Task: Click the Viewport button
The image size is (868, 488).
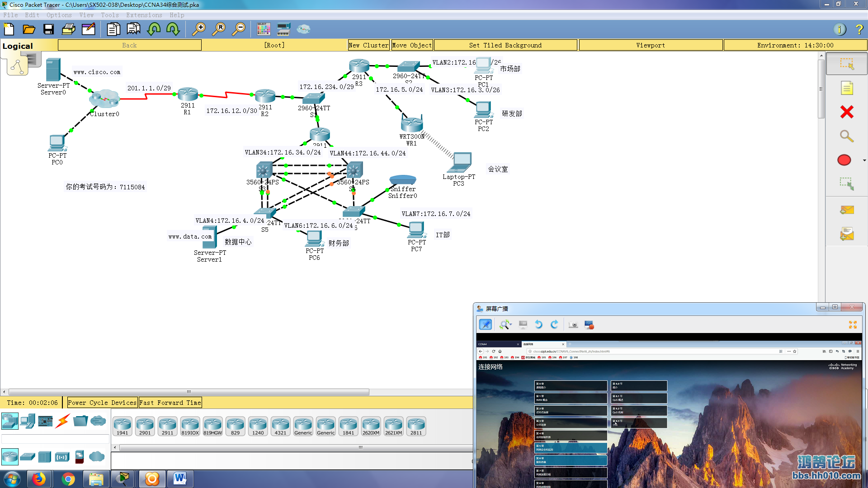Action: click(651, 45)
